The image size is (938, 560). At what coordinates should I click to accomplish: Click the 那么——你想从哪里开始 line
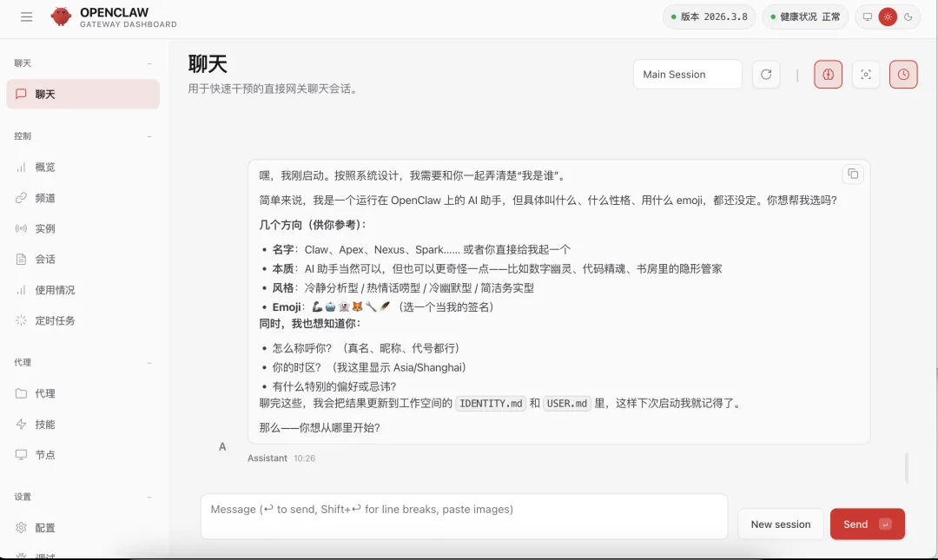(x=320, y=428)
